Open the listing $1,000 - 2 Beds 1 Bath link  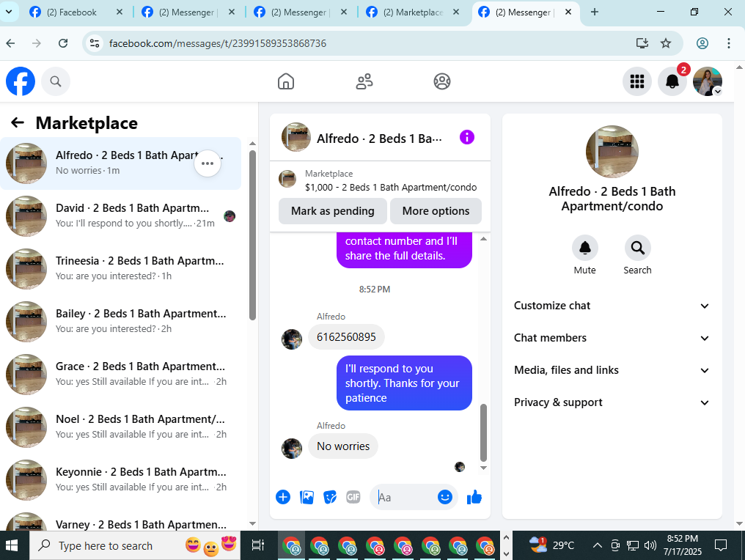(x=391, y=188)
